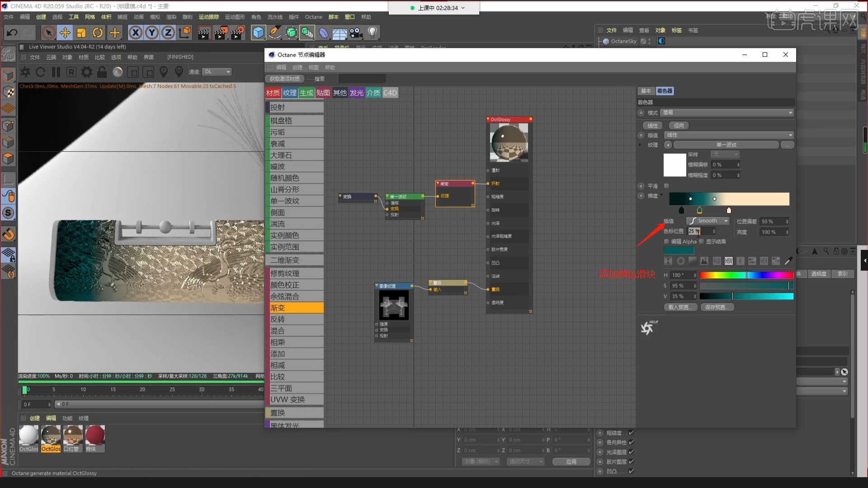Viewport: 868px width, 488px height.
Task: Click the Undo arrow in main toolbar
Action: pyautogui.click(x=12, y=33)
